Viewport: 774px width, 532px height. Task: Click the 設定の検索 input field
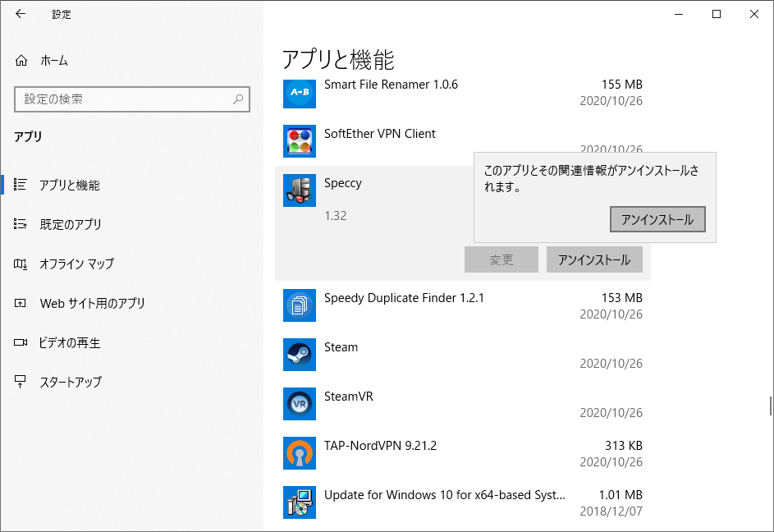pyautogui.click(x=132, y=99)
